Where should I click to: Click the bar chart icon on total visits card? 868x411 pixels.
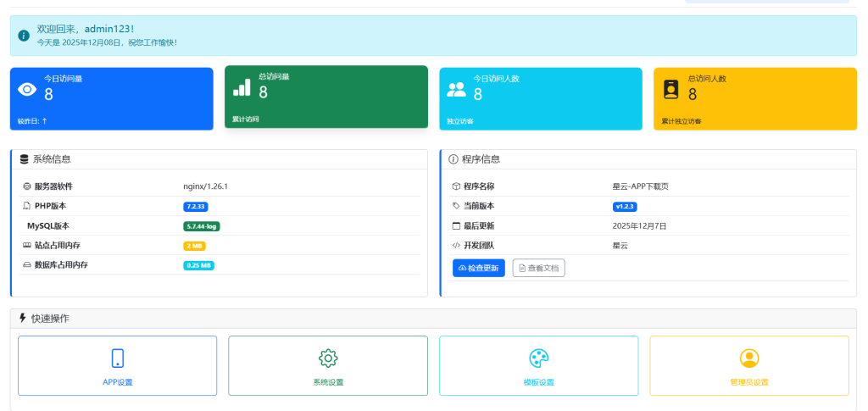242,87
